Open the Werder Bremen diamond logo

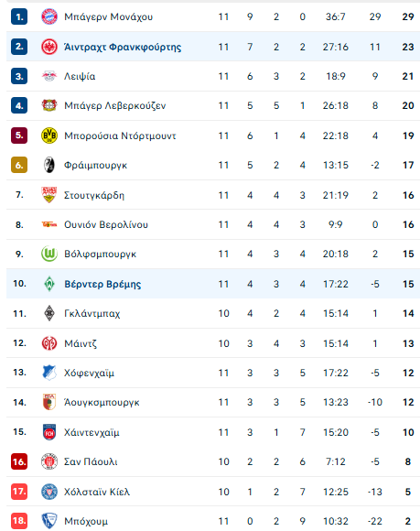point(49,284)
